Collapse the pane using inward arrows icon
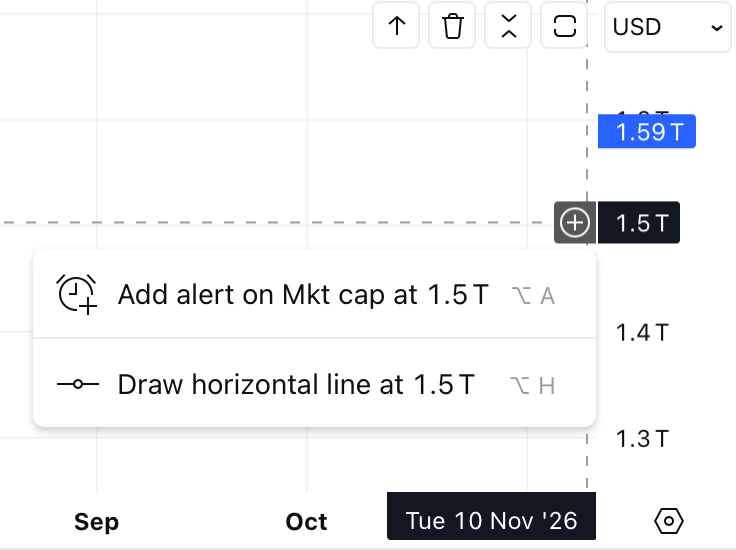 click(x=508, y=25)
